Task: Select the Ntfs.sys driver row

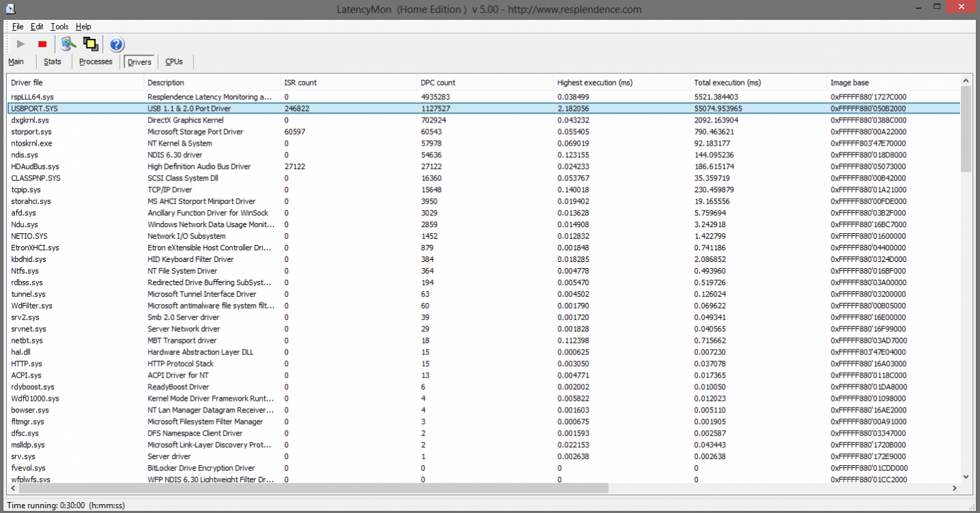Action: [484, 272]
